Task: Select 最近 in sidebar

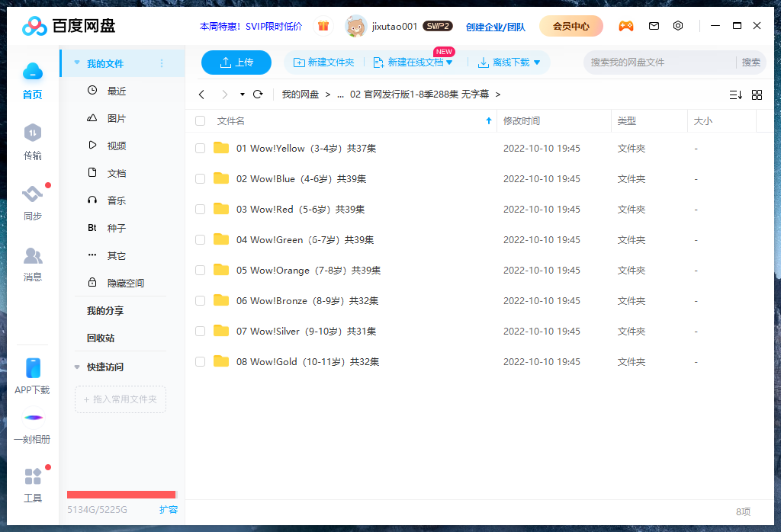Action: 122,91
